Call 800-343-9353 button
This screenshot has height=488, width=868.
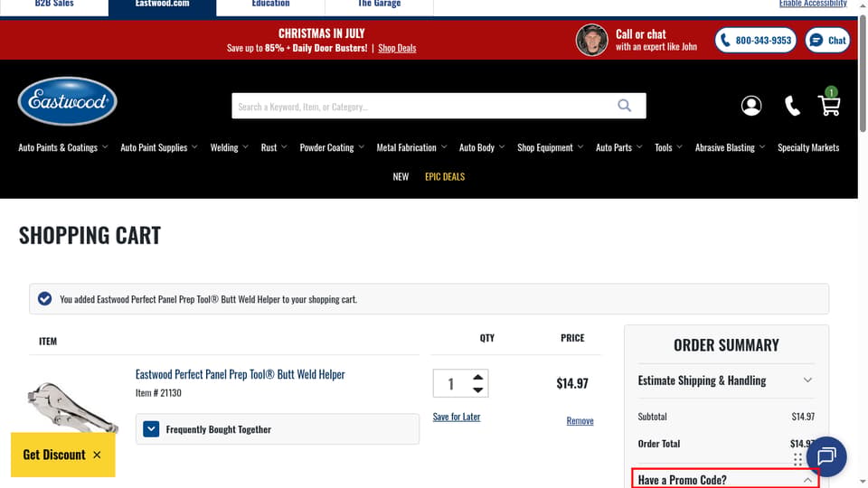756,41
